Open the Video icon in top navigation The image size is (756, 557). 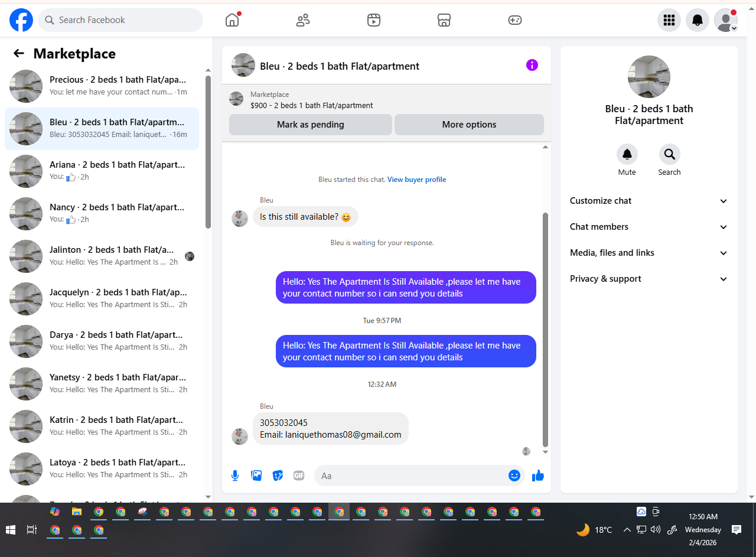point(373,21)
